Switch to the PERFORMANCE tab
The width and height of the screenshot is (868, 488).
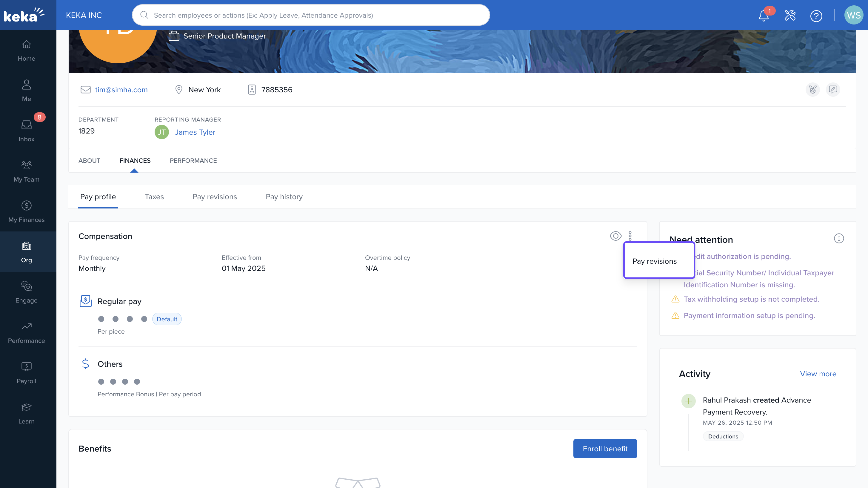coord(193,161)
